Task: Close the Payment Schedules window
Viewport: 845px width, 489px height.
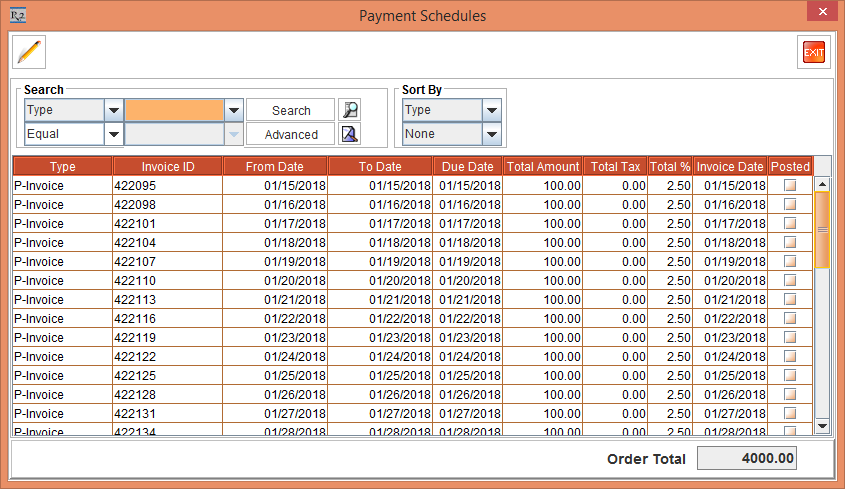Action: pyautogui.click(x=821, y=14)
